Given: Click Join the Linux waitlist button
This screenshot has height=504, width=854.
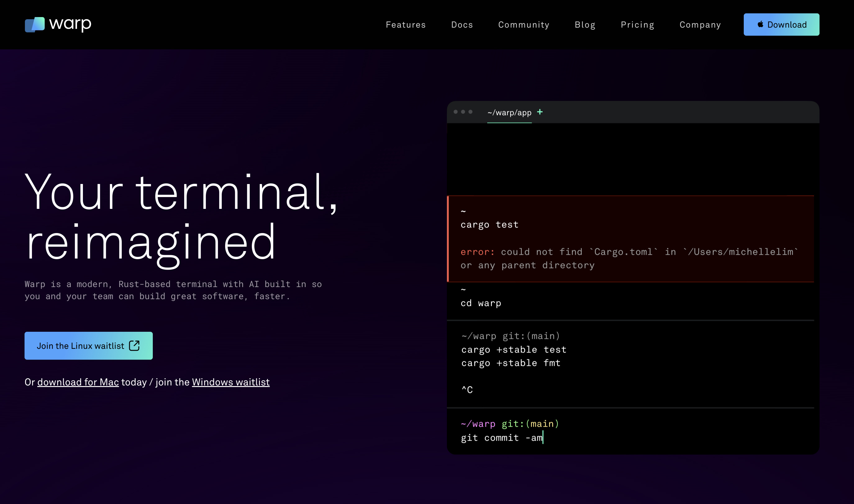Looking at the screenshot, I should pos(89,346).
